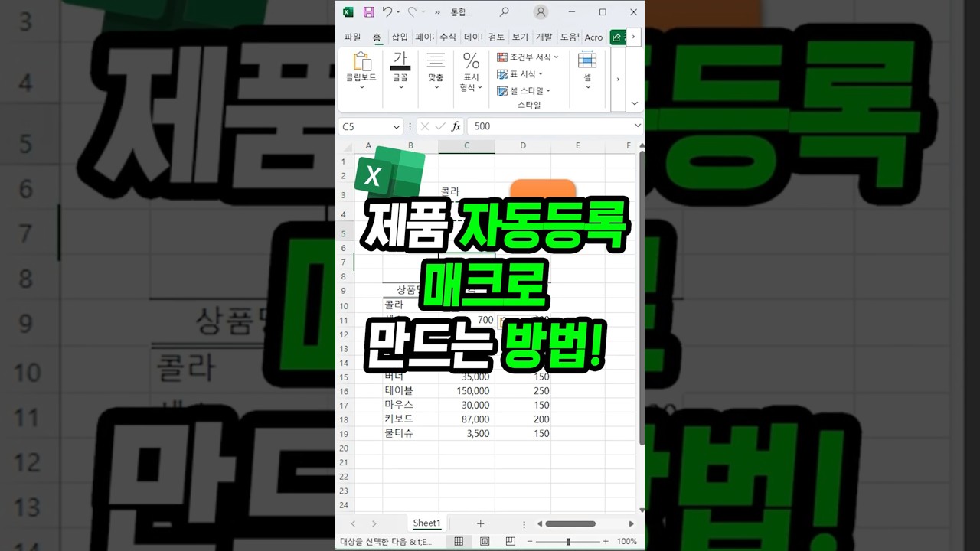This screenshot has width=980, height=551.
Task: Click the green share button
Action: coord(617,37)
